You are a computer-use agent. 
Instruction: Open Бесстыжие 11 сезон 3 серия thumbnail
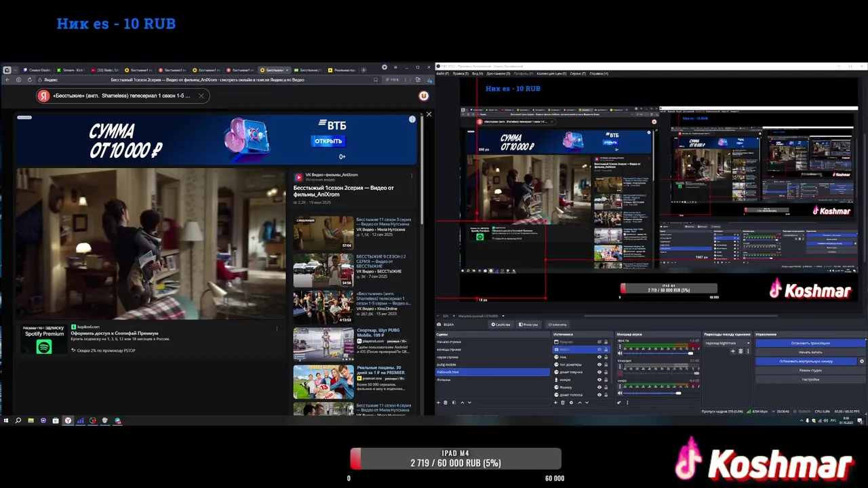point(323,232)
